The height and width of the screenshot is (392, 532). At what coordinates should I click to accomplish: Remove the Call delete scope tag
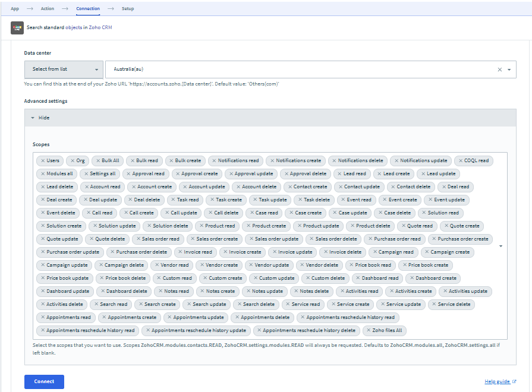click(x=210, y=213)
